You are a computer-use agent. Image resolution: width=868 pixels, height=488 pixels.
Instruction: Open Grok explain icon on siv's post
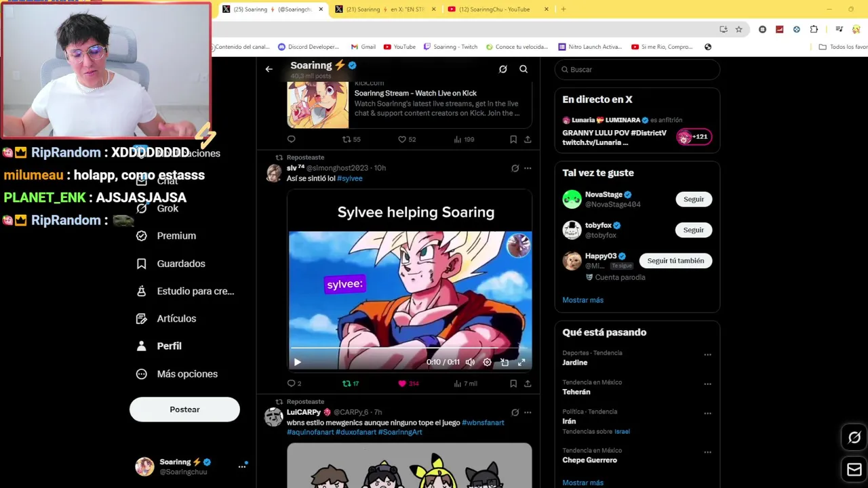515,168
